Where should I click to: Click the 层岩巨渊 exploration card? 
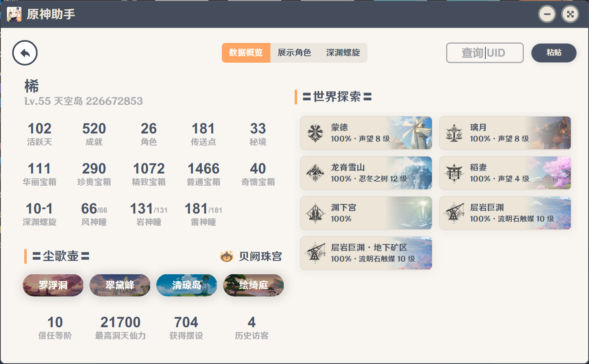(x=505, y=213)
